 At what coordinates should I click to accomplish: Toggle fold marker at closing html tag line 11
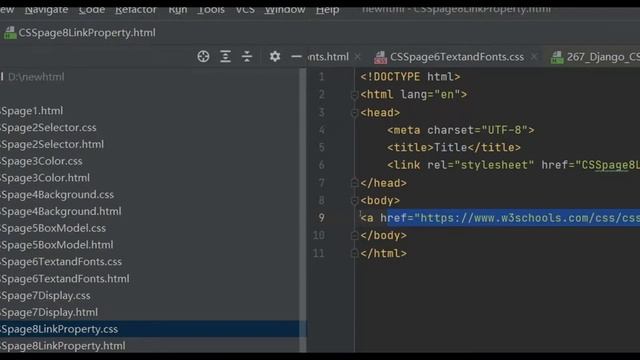point(354,253)
